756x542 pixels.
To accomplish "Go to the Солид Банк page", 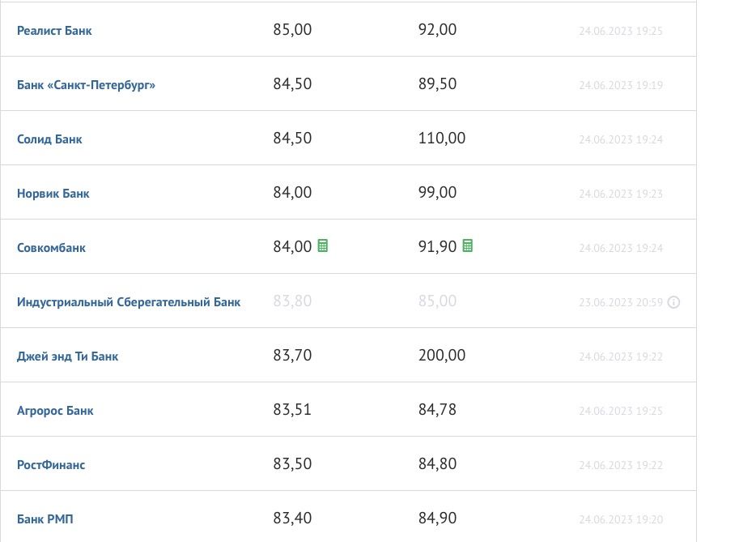I will coord(49,139).
